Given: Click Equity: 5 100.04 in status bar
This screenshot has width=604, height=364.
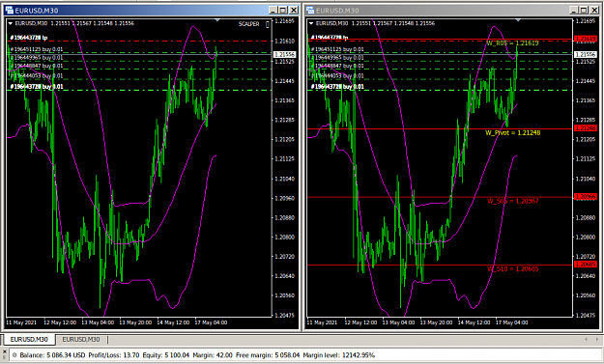Looking at the screenshot, I should (166, 355).
